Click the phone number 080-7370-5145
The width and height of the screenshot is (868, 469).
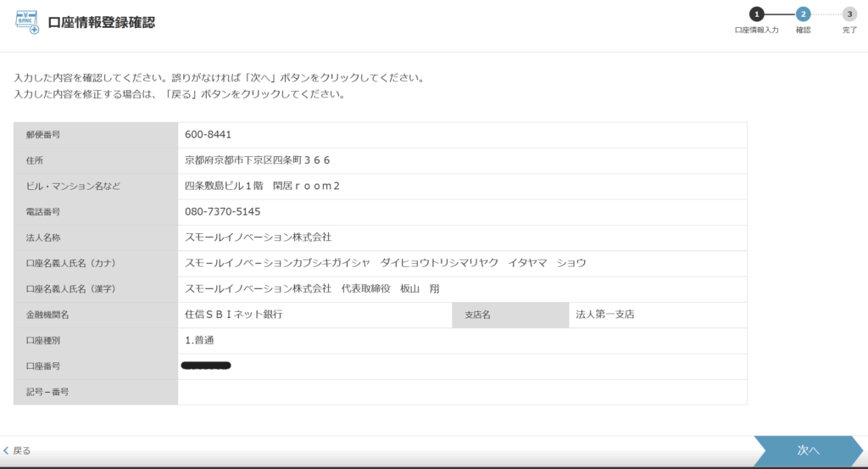click(x=222, y=211)
